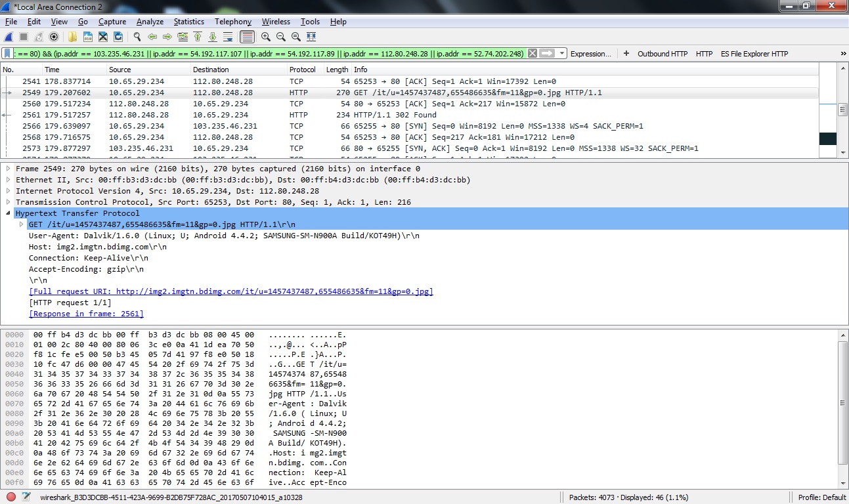Click the Outbound HTTP filter button
The width and height of the screenshot is (849, 504).
point(662,54)
